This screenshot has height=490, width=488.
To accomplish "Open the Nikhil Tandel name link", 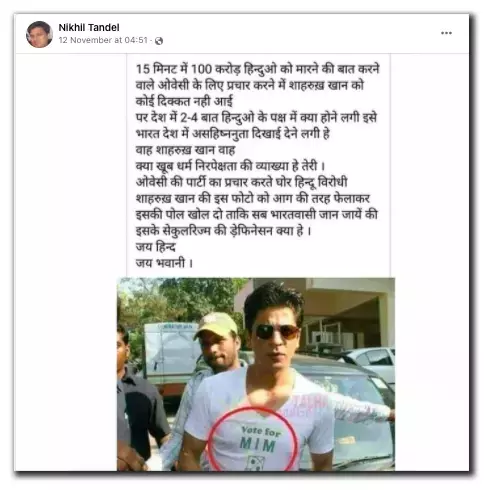I will pyautogui.click(x=89, y=27).
